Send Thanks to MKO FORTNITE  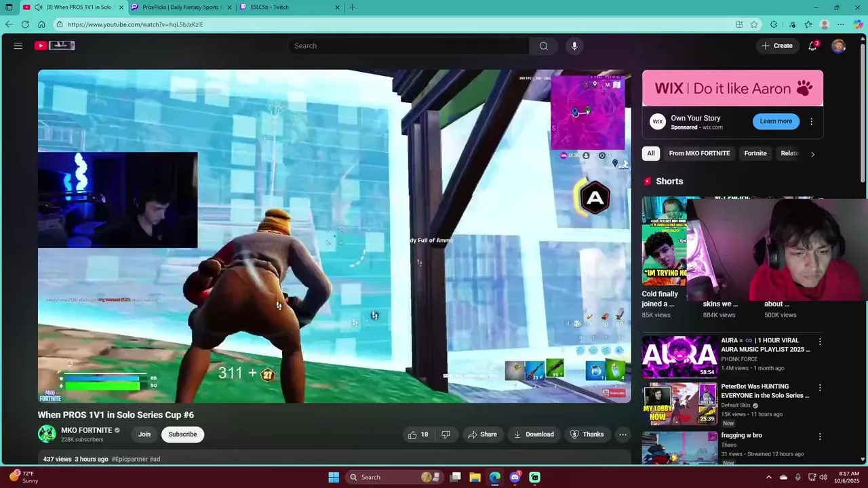coord(587,434)
